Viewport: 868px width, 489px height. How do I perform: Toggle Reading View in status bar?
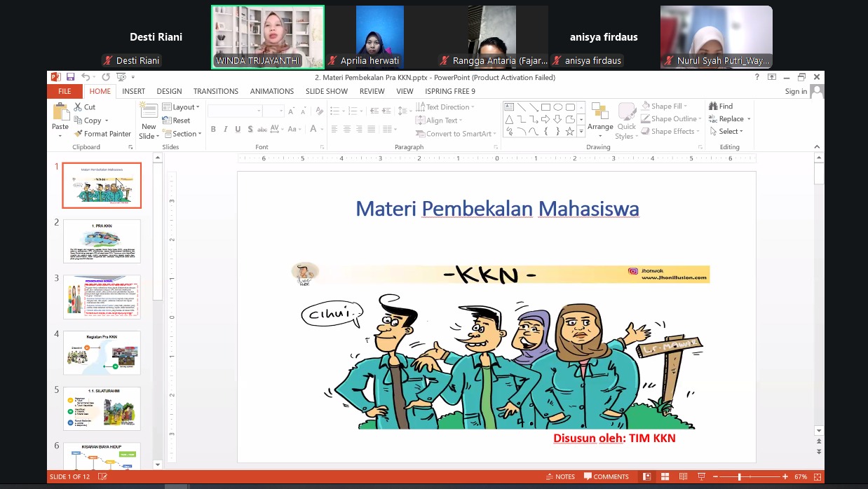coord(682,477)
